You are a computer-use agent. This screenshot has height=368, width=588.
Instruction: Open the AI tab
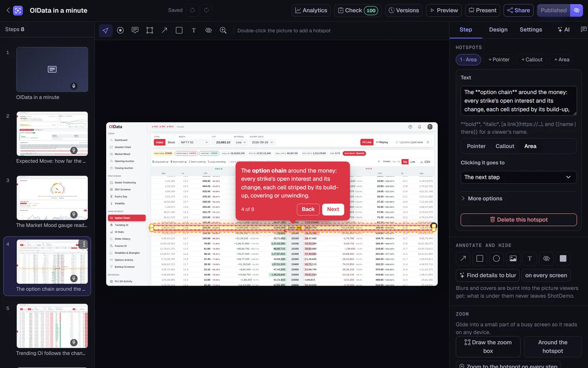pos(564,29)
